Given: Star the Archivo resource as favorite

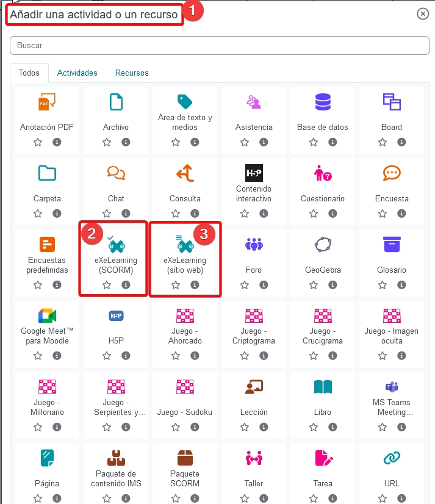Looking at the screenshot, I should point(106,142).
